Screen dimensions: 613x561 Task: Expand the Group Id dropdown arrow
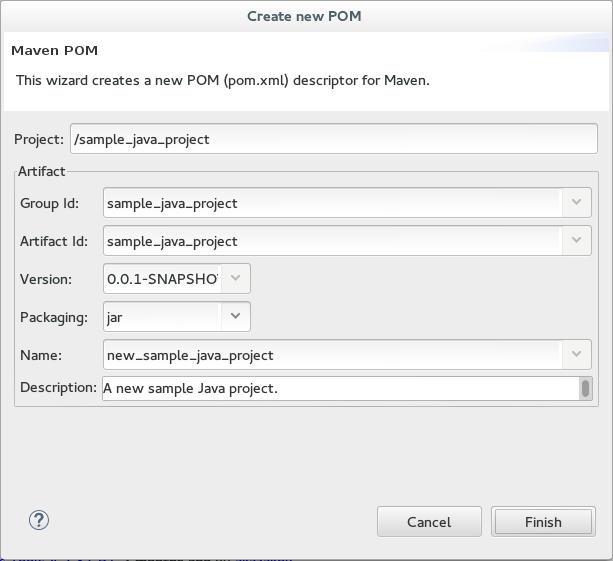coord(576,203)
